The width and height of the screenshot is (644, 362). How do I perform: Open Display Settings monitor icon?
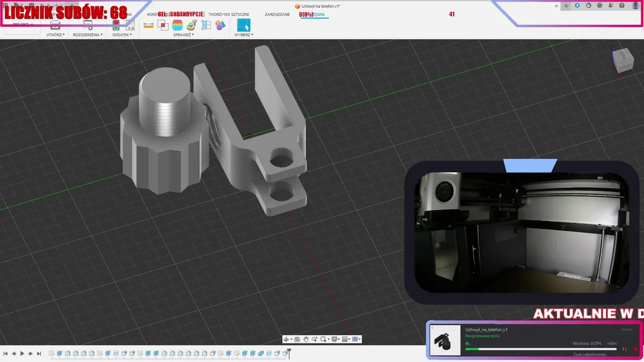[334, 339]
